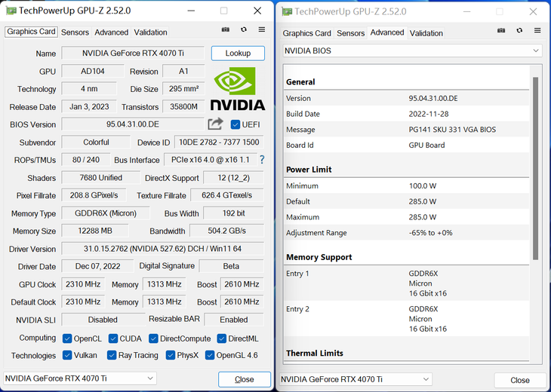This screenshot has height=392, width=551.
Task: Open hamburger menu in left GPU-Z window
Action: [x=262, y=30]
